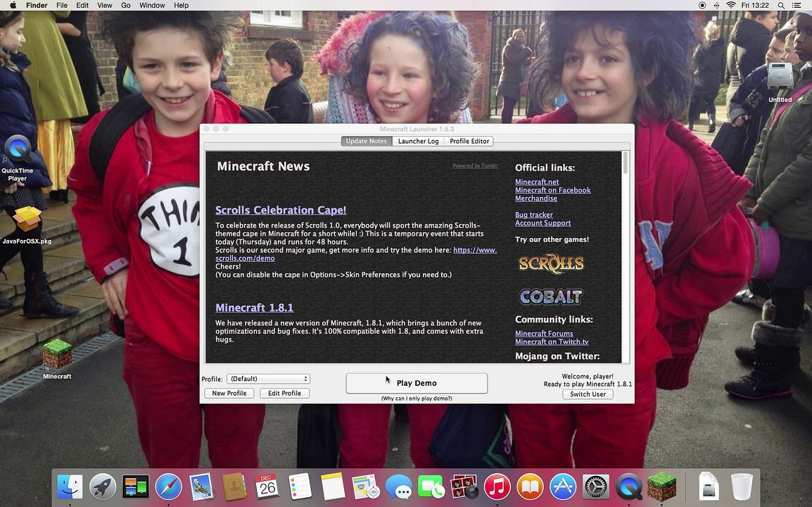
Task: Open Calendar showing Dec 26
Action: (x=267, y=487)
